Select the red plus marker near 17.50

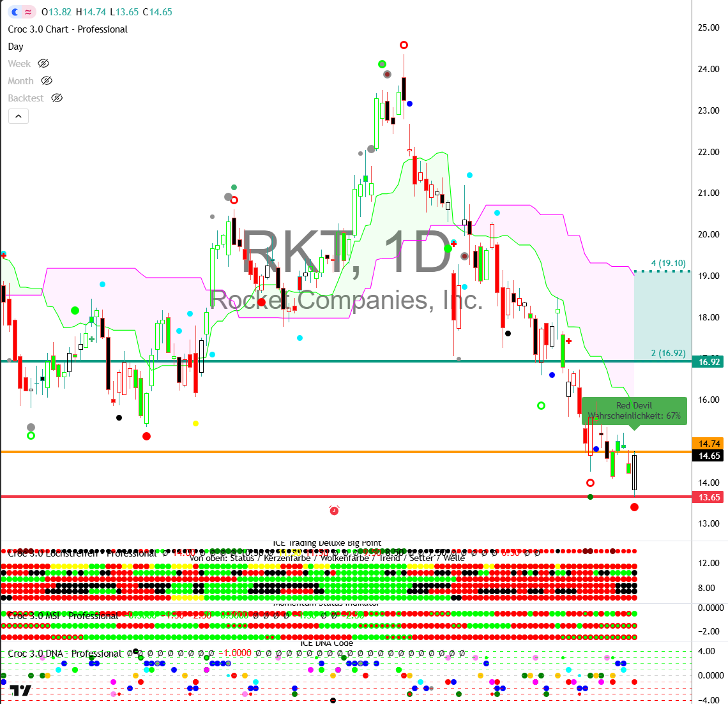[568, 341]
